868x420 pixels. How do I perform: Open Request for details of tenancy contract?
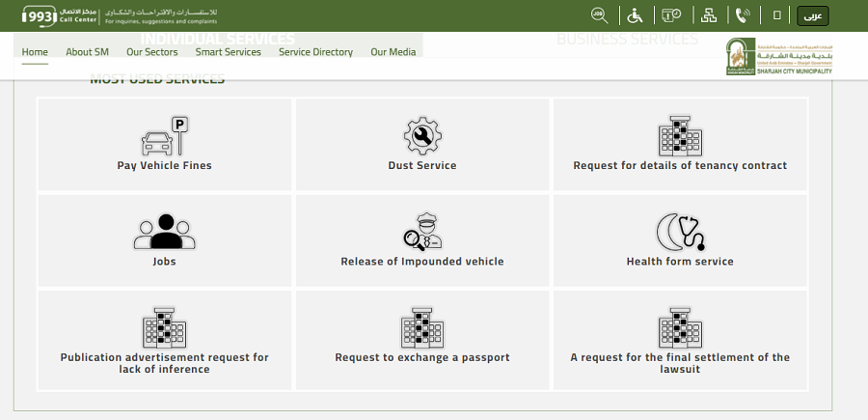click(x=680, y=145)
